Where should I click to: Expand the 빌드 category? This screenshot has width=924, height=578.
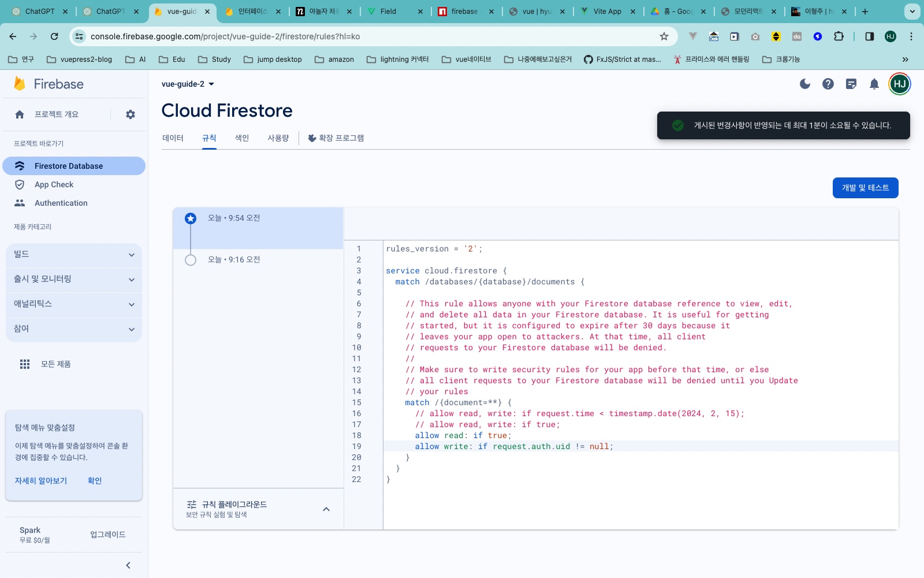pyautogui.click(x=74, y=254)
